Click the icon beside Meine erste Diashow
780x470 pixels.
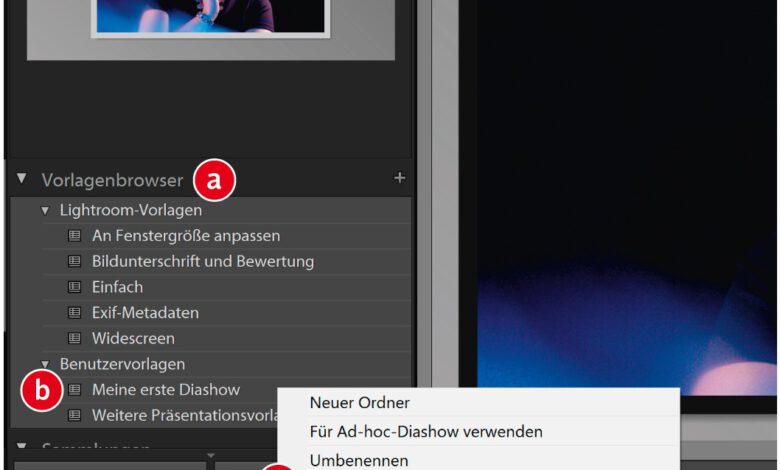coord(74,389)
